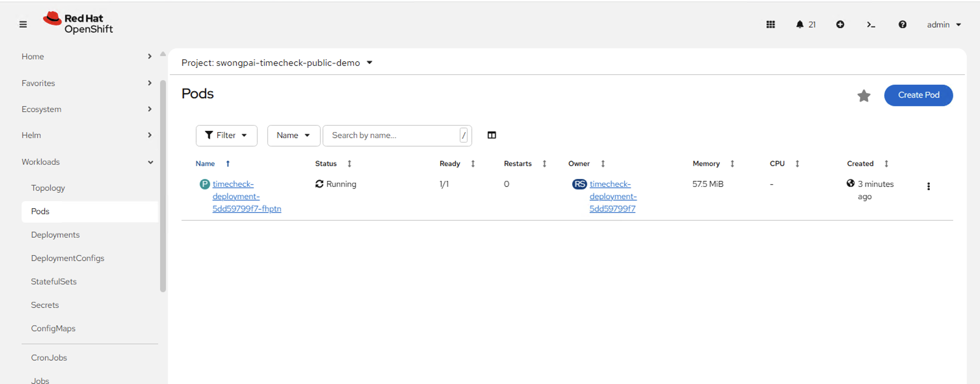Open the Filter dropdown
This screenshot has width=980, height=384.
pyautogui.click(x=226, y=135)
